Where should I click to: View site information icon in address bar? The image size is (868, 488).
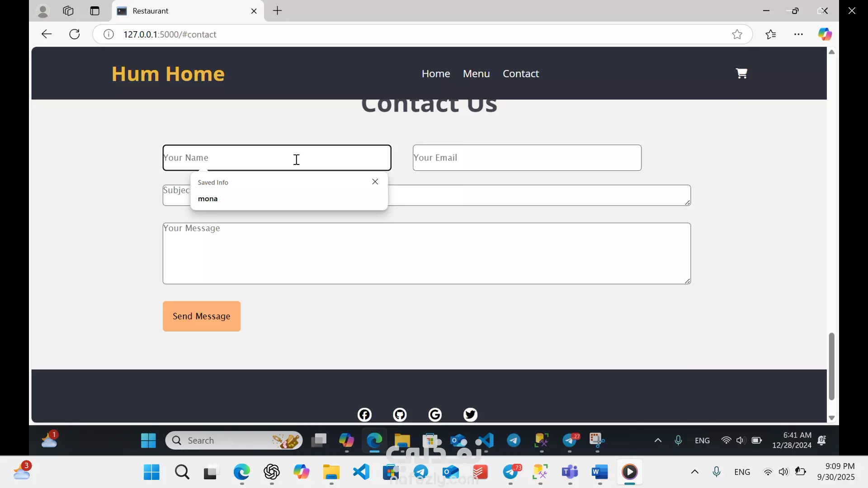click(108, 34)
